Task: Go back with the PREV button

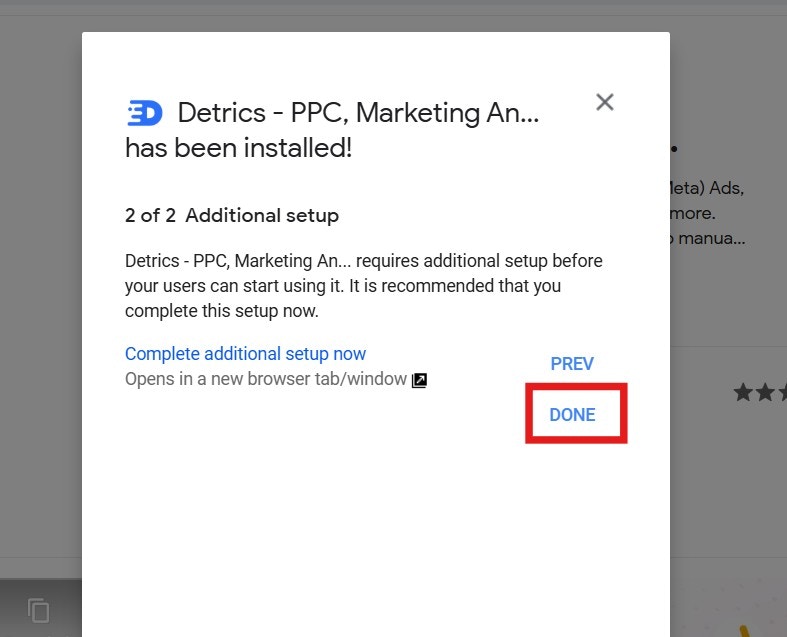Action: pos(572,364)
